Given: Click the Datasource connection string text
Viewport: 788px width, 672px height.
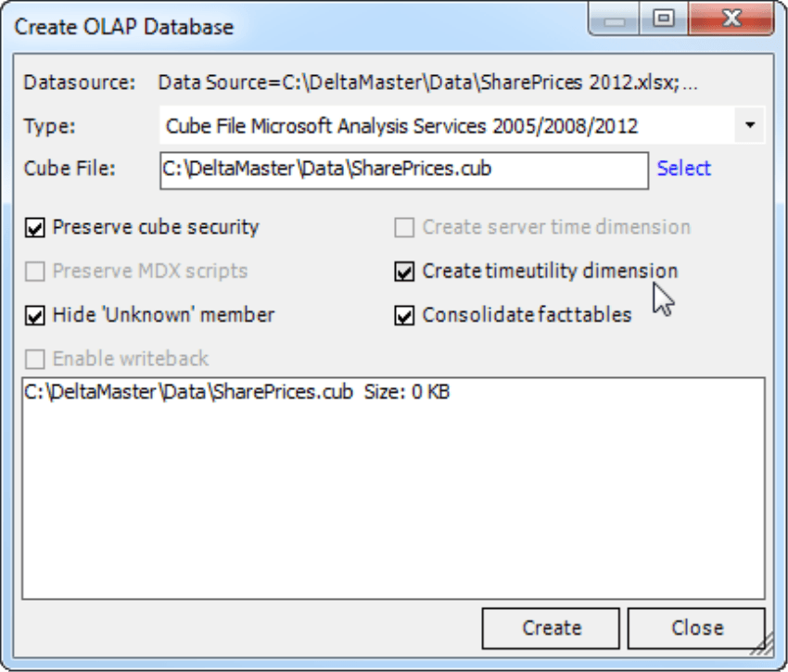Looking at the screenshot, I should click(427, 82).
